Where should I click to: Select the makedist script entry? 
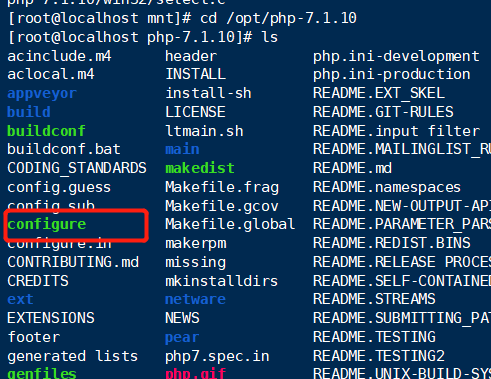click(200, 168)
